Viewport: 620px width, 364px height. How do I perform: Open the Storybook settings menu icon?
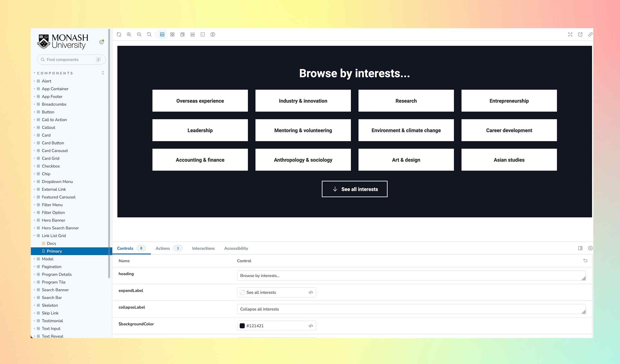(x=102, y=42)
